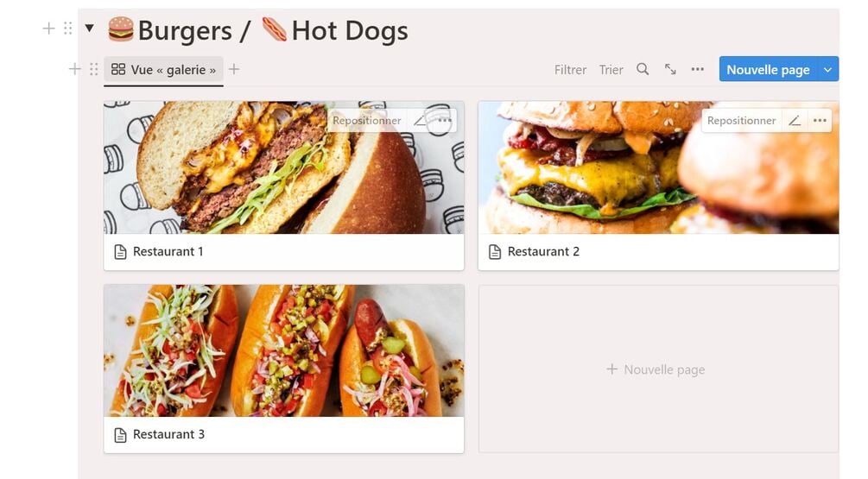The image size is (868, 479).
Task: Click the blue Nouvelle page button
Action: [x=768, y=69]
